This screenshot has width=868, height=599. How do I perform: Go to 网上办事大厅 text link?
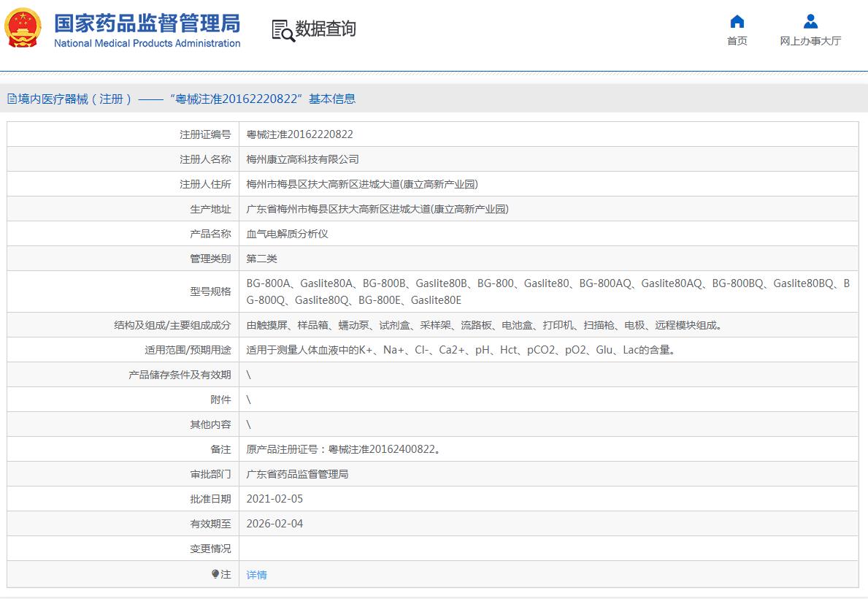click(x=810, y=41)
